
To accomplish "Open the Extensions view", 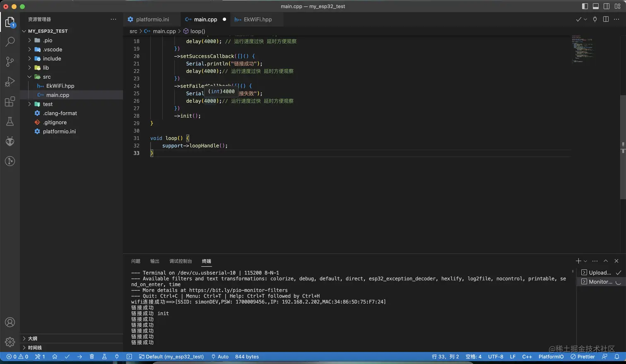I will pyautogui.click(x=10, y=101).
